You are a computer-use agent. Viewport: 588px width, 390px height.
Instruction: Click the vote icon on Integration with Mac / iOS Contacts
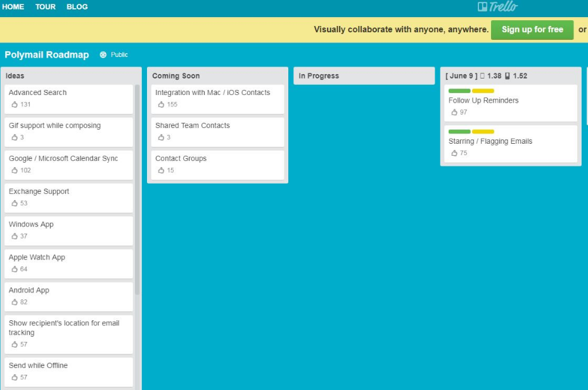(x=161, y=104)
